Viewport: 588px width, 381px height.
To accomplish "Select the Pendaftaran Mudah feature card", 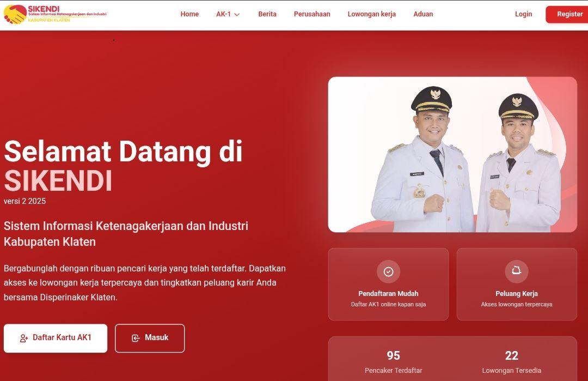I will point(388,284).
